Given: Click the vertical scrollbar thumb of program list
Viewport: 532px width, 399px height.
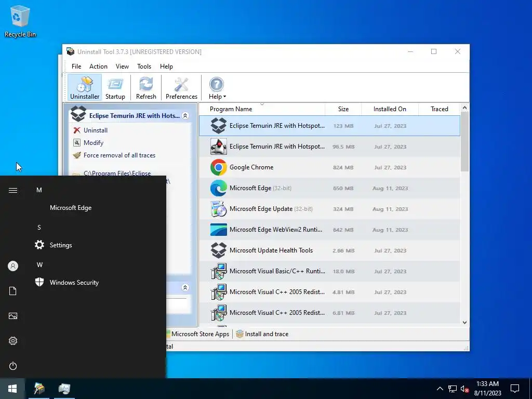Looking at the screenshot, I should coord(464,142).
